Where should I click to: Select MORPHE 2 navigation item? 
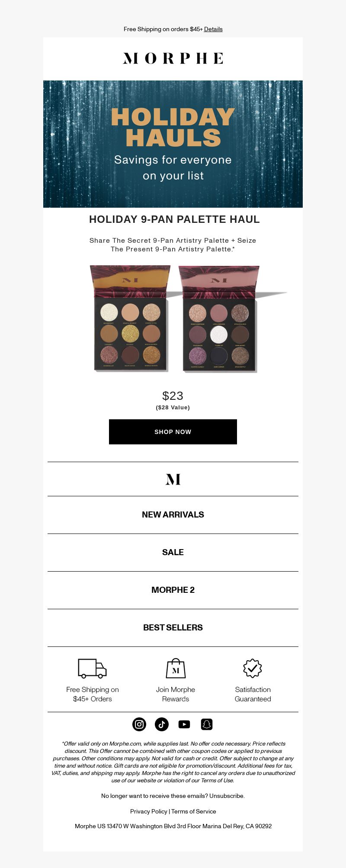tap(173, 590)
